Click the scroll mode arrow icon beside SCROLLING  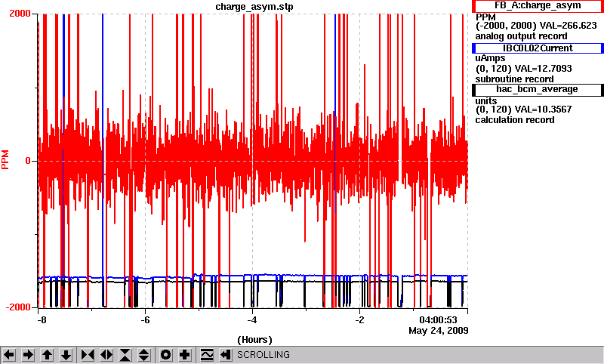tap(225, 355)
